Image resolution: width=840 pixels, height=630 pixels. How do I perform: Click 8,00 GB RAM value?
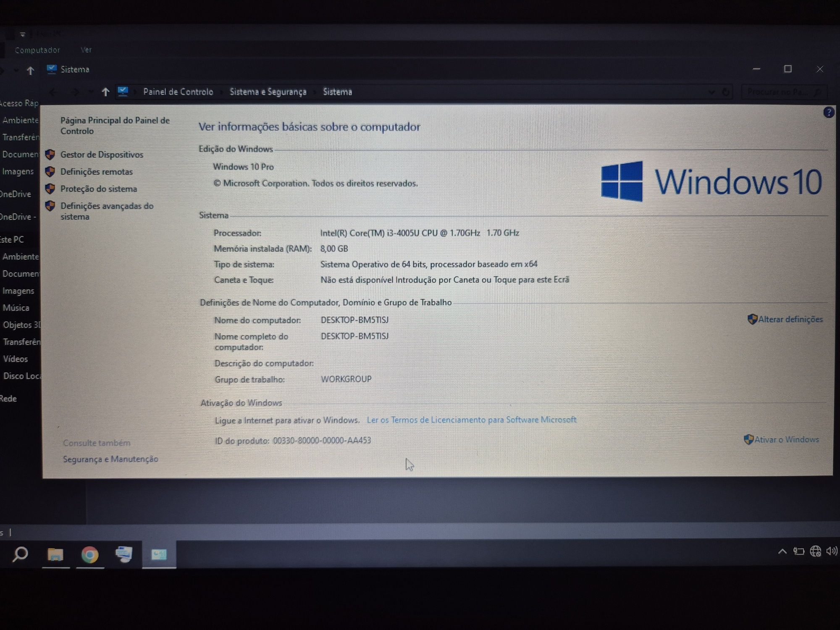(334, 249)
